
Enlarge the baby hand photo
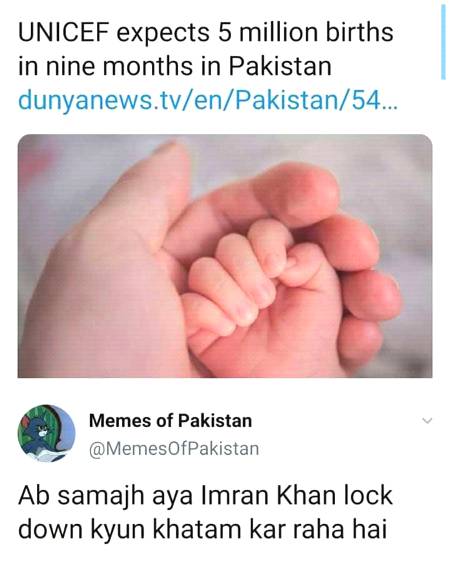coord(225,256)
